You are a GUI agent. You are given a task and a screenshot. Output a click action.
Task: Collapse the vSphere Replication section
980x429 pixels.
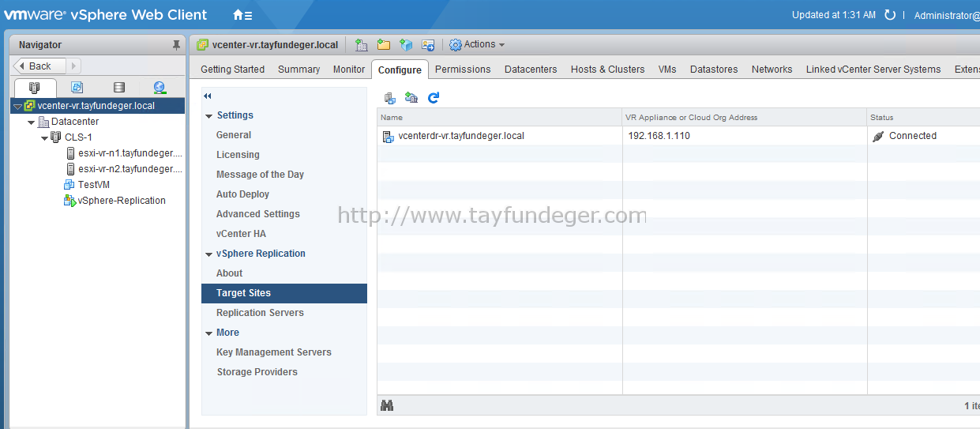pos(208,254)
